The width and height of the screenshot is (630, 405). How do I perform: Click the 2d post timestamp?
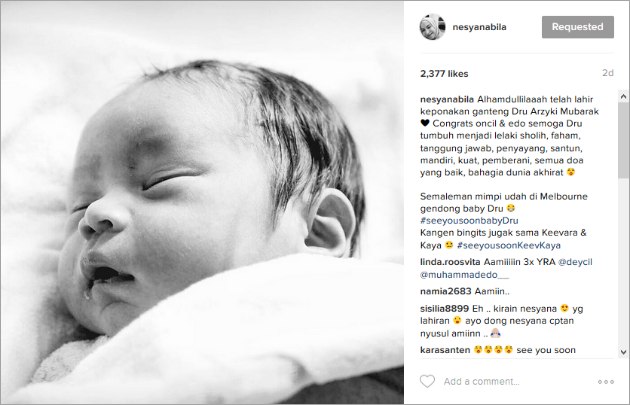pyautogui.click(x=608, y=73)
